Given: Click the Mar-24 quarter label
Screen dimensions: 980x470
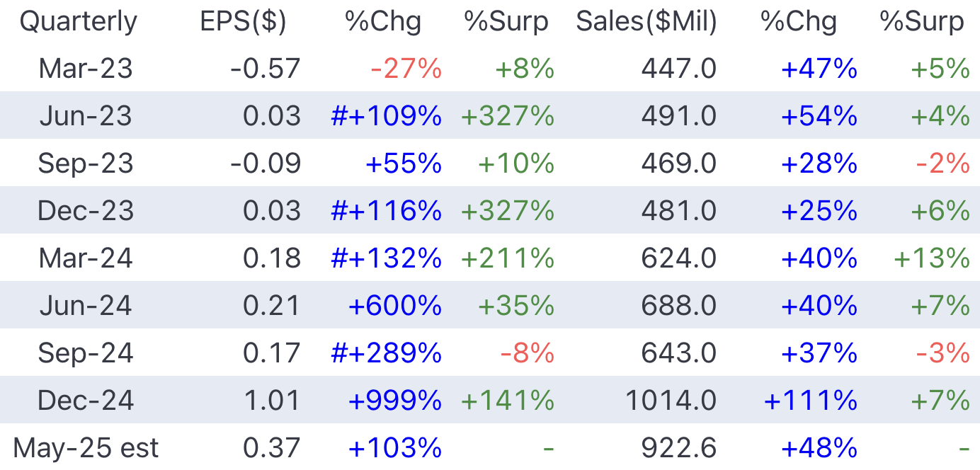Looking at the screenshot, I should (x=86, y=258).
